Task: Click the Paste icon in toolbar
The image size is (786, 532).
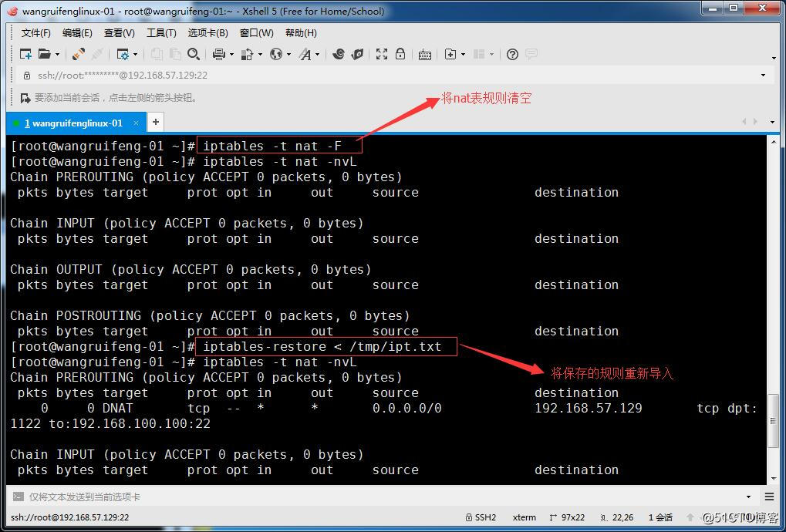Action: click(175, 54)
